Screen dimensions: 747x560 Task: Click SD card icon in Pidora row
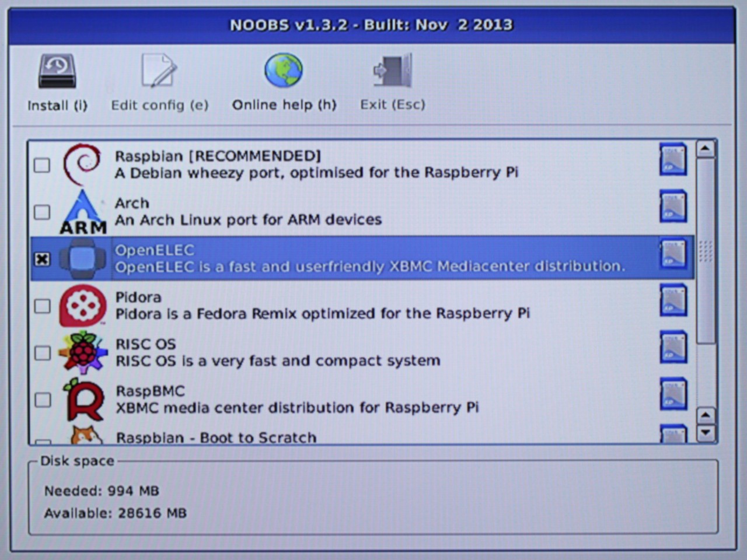pos(673,300)
